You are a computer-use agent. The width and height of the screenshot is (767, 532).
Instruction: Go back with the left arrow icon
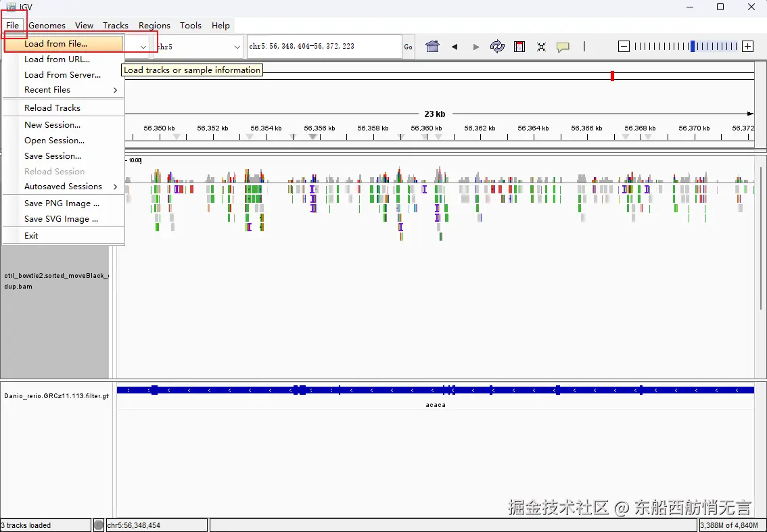pos(455,47)
